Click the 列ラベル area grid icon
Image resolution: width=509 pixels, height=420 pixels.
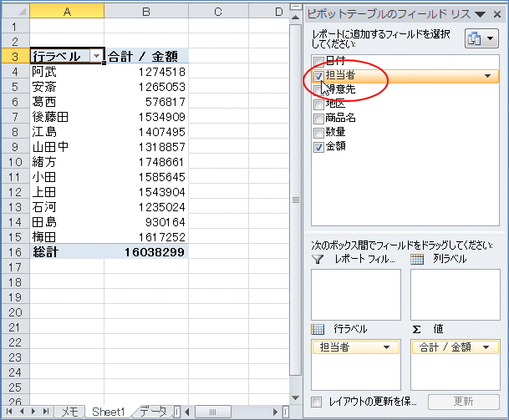click(417, 259)
